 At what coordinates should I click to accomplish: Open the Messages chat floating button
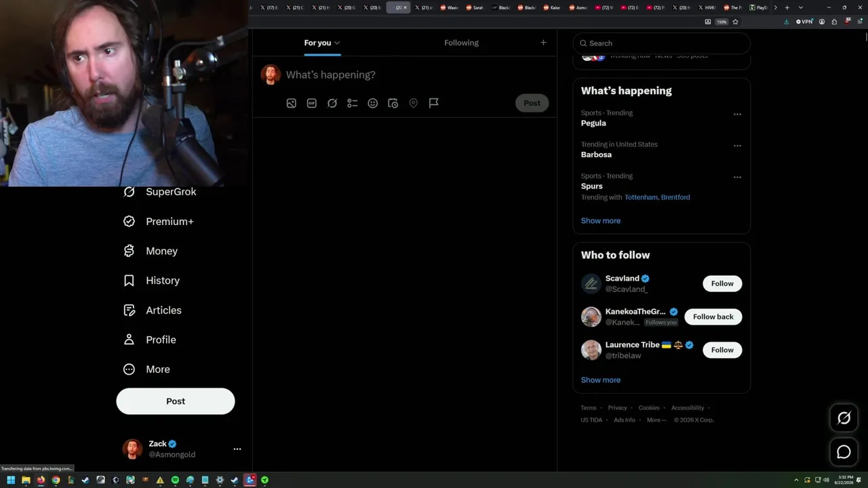(844, 452)
